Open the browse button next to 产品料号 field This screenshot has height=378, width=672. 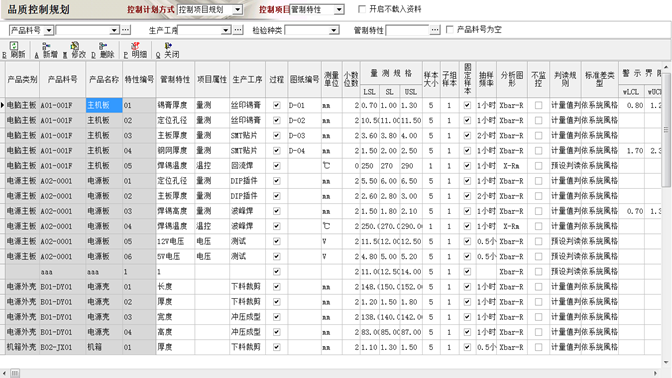tap(125, 30)
